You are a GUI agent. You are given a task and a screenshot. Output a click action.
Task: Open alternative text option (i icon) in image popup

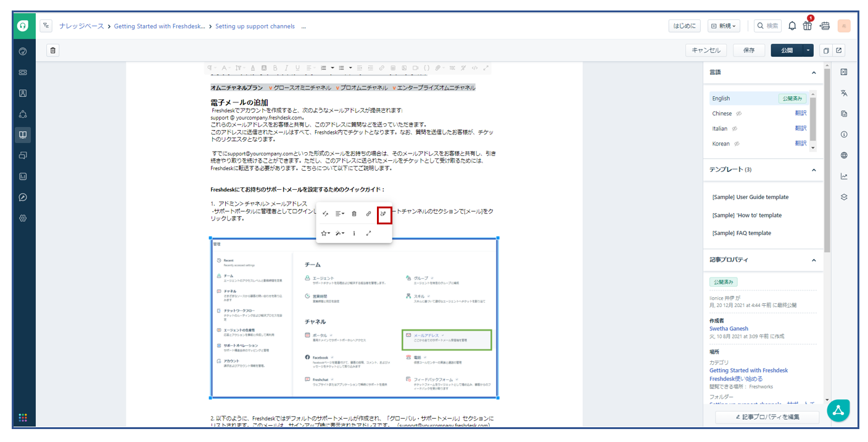click(354, 233)
